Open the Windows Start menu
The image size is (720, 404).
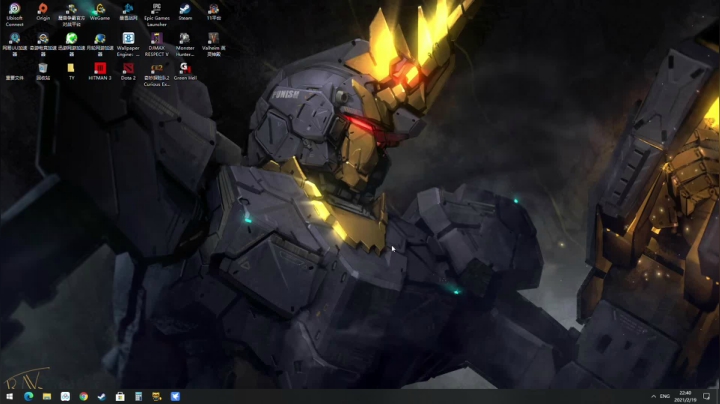tap(10, 396)
